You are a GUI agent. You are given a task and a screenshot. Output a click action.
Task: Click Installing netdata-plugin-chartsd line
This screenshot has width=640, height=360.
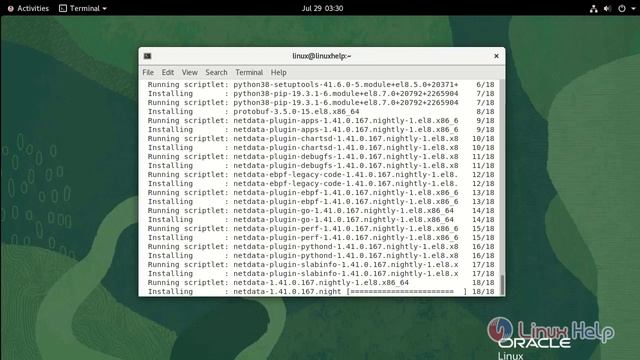coord(321,147)
